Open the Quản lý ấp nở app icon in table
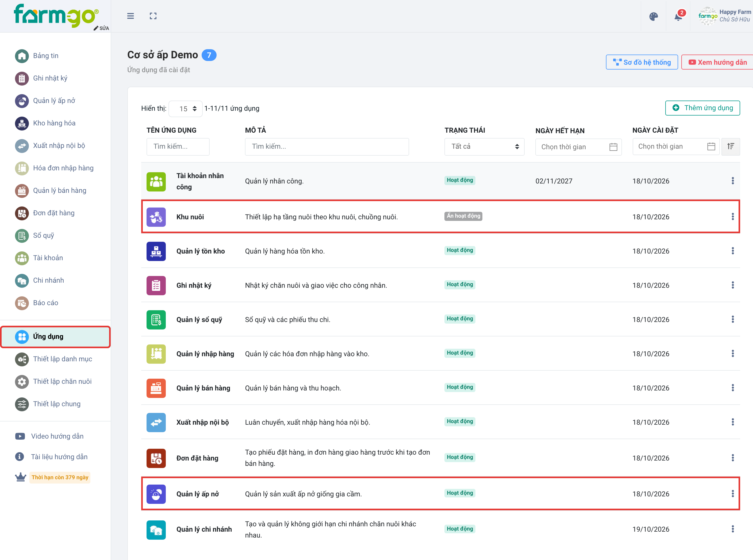The height and width of the screenshot is (560, 753). click(x=156, y=494)
